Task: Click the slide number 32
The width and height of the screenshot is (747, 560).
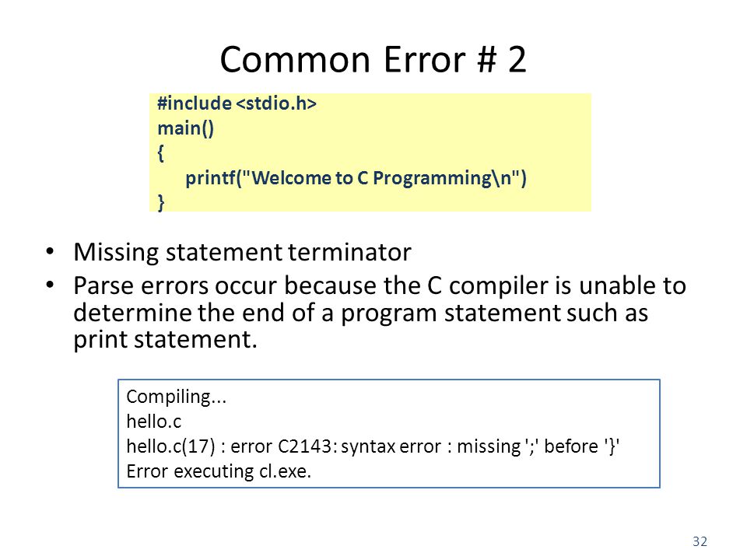Action: click(x=700, y=541)
